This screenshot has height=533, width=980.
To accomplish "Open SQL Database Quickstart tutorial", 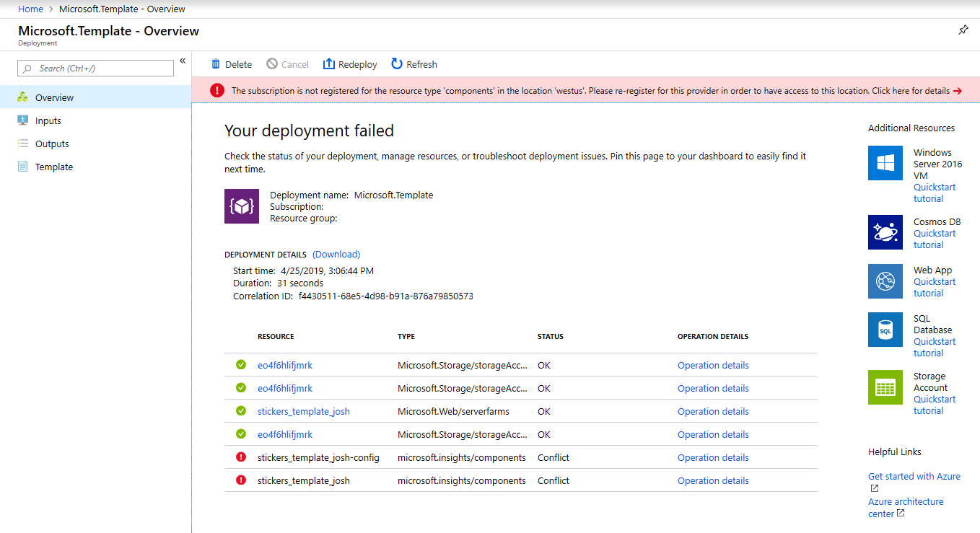I will 935,347.
